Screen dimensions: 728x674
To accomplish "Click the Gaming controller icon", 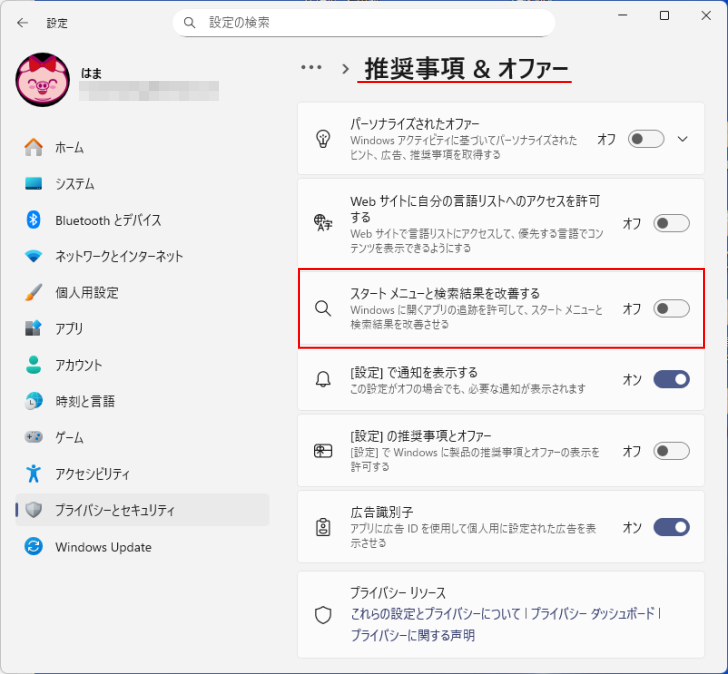I will [33, 437].
